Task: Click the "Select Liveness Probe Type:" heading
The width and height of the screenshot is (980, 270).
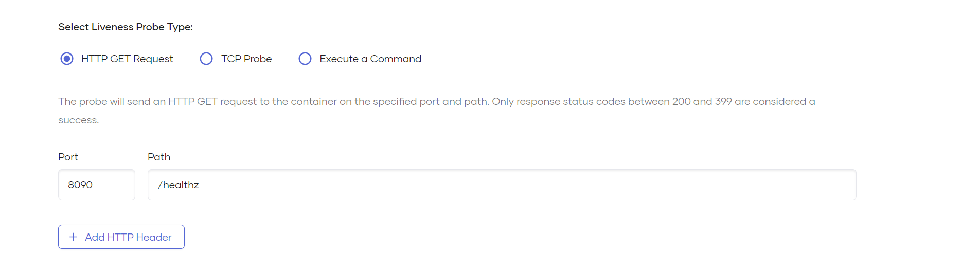Action: pos(126,27)
